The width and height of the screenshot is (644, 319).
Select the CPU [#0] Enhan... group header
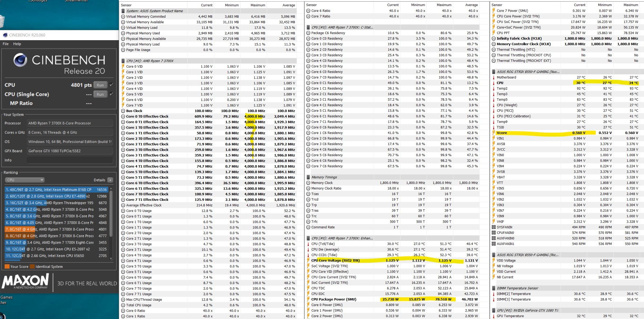(x=393, y=238)
